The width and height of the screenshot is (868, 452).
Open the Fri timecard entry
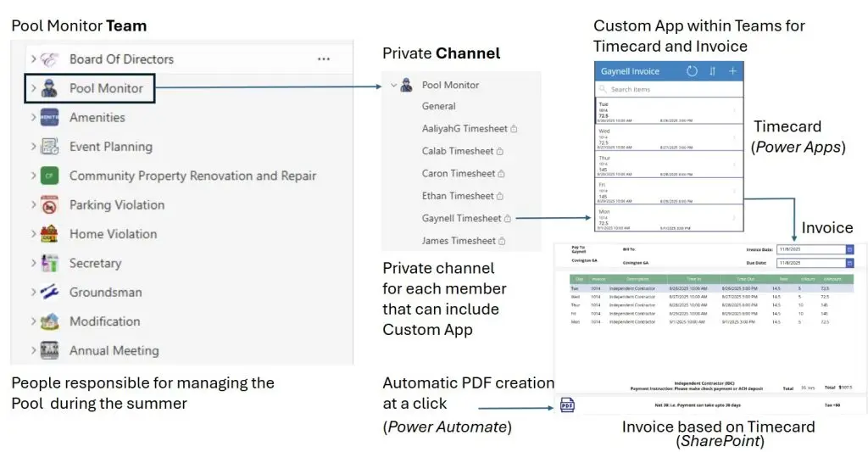pos(669,191)
